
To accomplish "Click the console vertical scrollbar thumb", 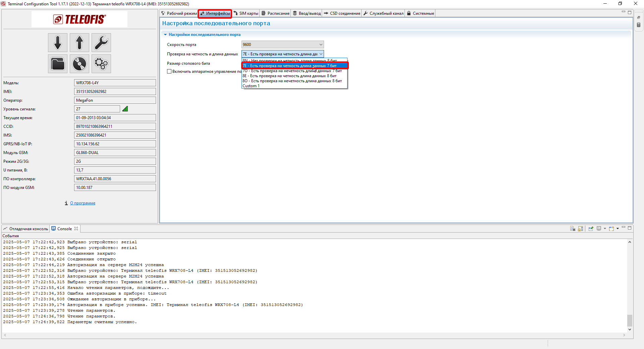I will pos(630,320).
